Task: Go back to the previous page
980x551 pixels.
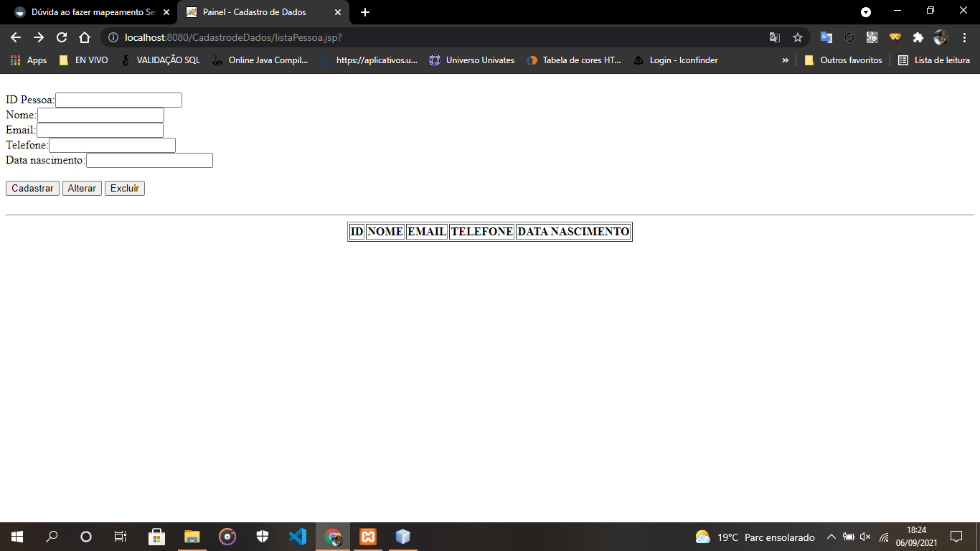Action: point(16,37)
